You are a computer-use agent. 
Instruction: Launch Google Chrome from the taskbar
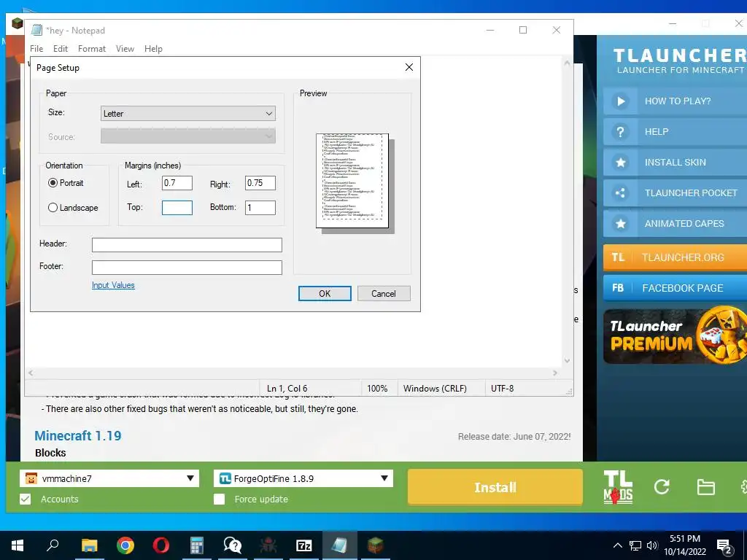pyautogui.click(x=125, y=545)
